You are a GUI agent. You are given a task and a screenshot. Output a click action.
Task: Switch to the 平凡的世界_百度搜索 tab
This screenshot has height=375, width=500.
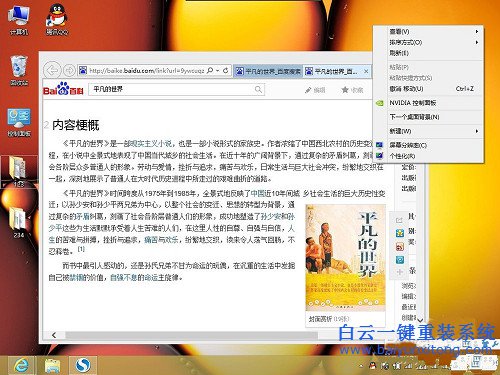(x=268, y=71)
